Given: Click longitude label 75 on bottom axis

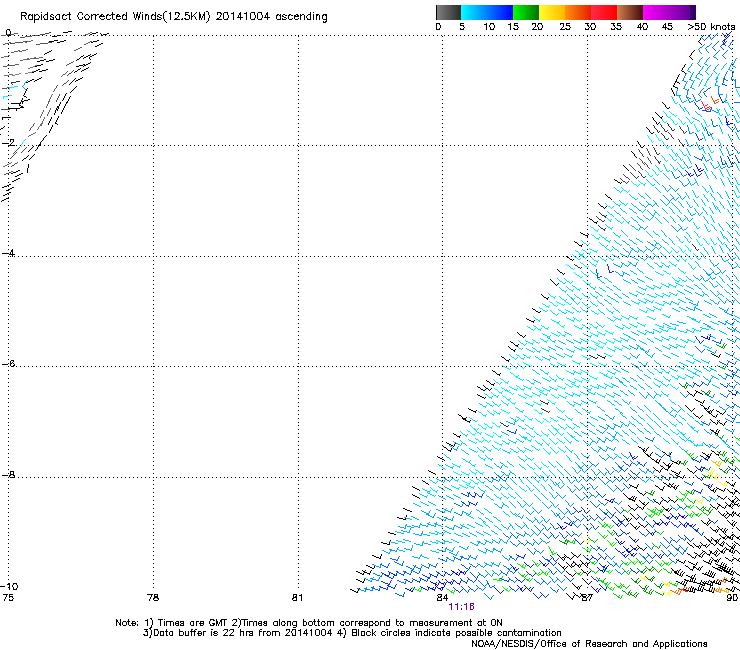Looking at the screenshot, I should click(x=8, y=598).
